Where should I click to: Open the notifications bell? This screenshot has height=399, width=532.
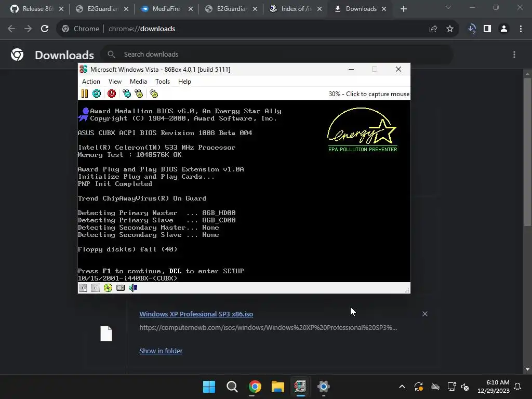point(518,387)
